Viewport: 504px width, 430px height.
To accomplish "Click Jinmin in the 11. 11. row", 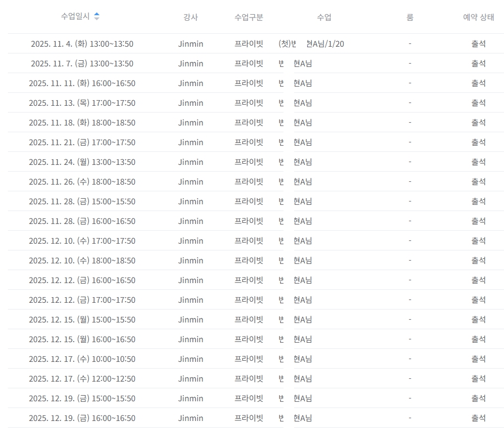I will point(191,83).
